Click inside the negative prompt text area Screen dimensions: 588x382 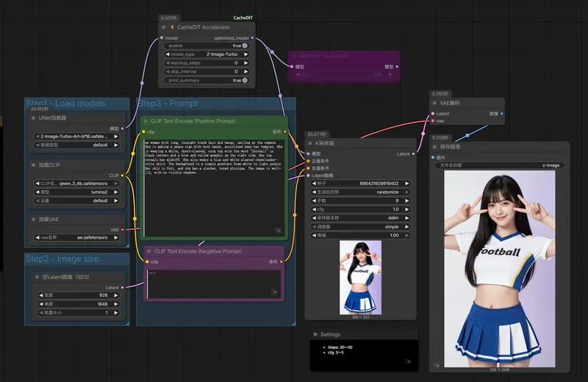[214, 284]
